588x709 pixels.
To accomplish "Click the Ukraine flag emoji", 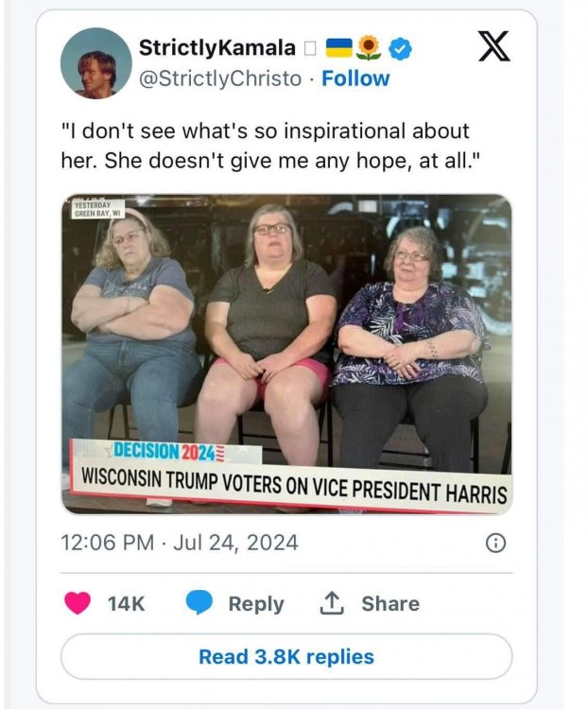I will (x=339, y=48).
